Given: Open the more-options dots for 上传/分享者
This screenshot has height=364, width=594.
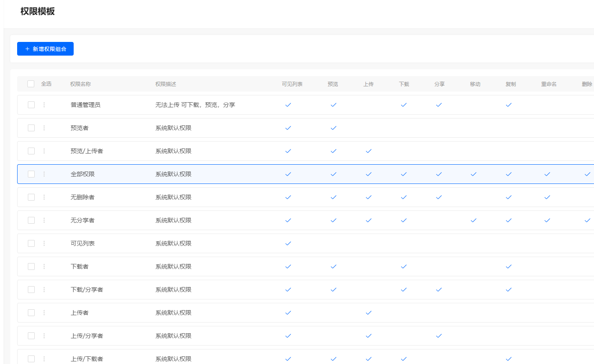Looking at the screenshot, I should [44, 336].
